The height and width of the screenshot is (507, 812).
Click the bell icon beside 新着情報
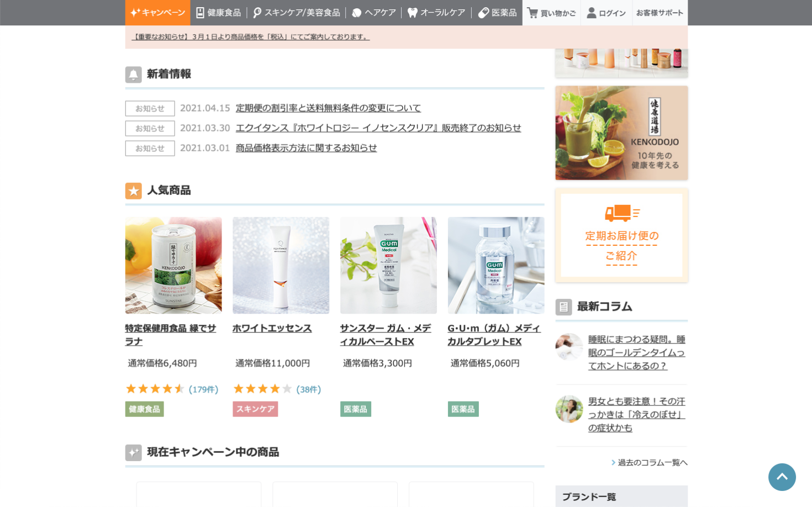[x=134, y=75]
